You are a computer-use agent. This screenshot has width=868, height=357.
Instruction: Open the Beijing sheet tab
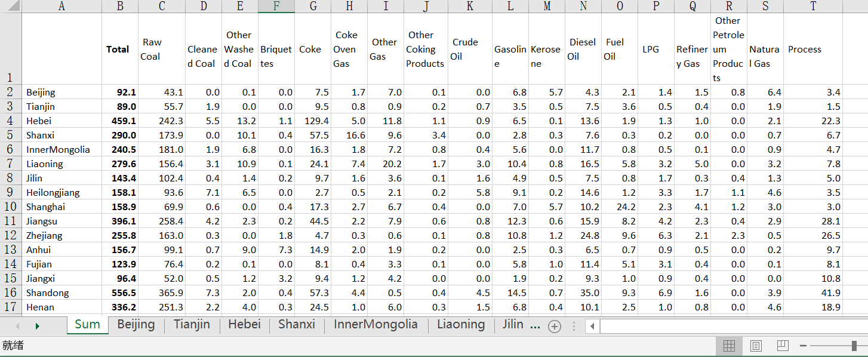[x=136, y=325]
